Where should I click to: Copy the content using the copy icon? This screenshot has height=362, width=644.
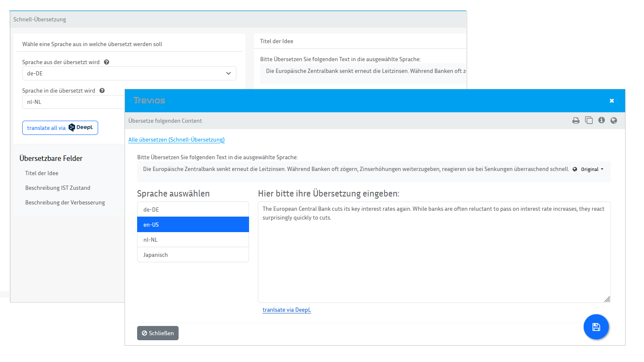point(589,120)
